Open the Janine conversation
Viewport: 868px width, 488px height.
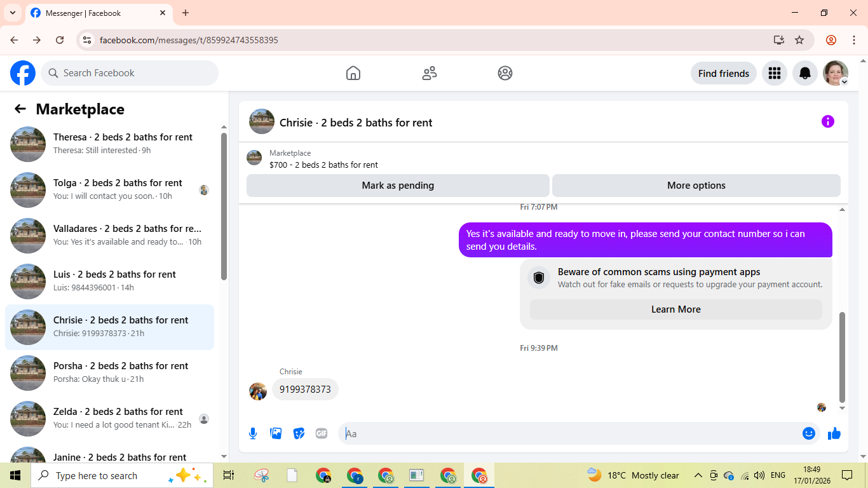click(110, 454)
